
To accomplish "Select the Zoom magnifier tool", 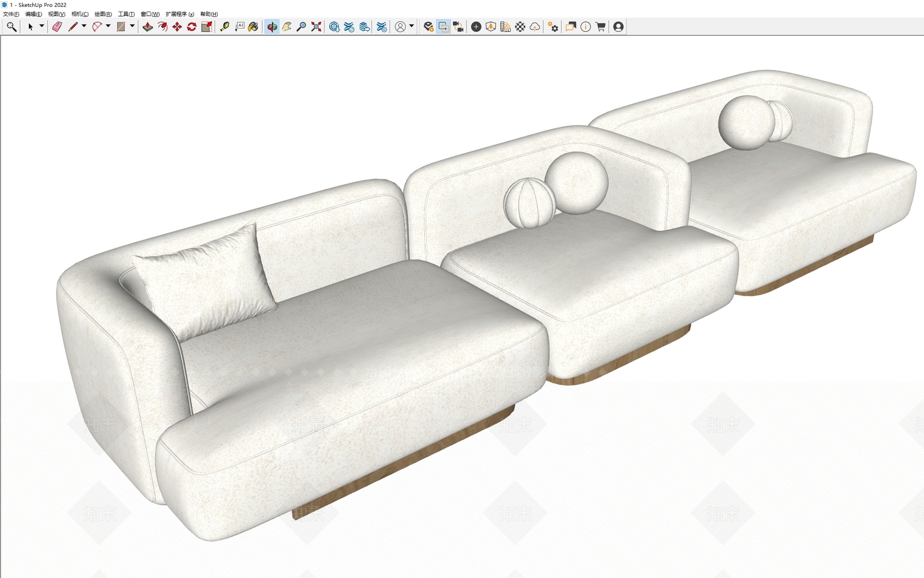I will (x=301, y=27).
